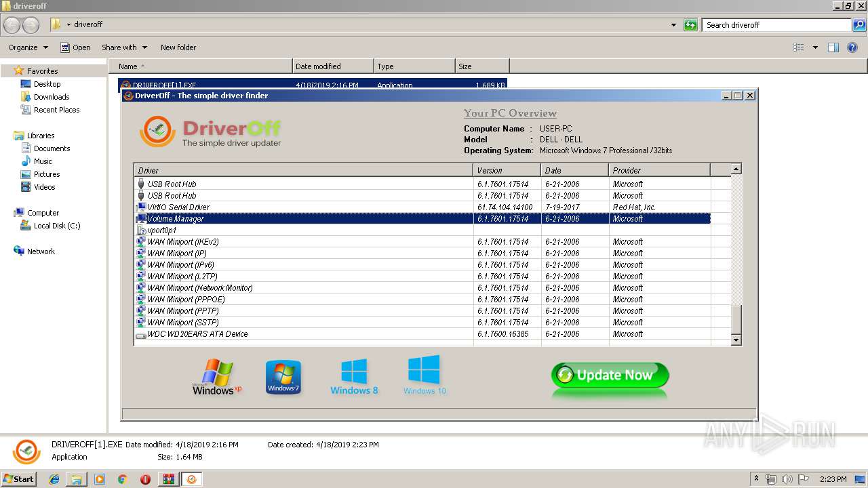This screenshot has width=868, height=488.
Task: Select the WAN Miniport (PPTP) row
Action: click(x=422, y=311)
